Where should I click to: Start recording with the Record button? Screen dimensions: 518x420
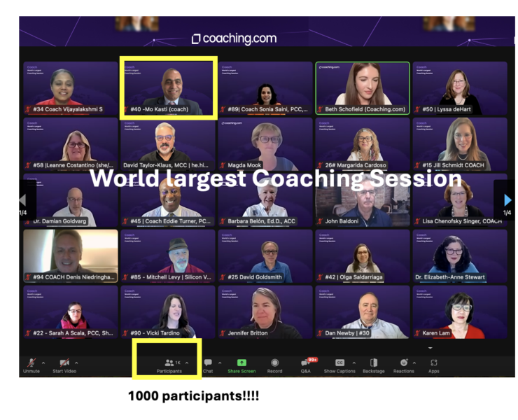[x=274, y=363]
